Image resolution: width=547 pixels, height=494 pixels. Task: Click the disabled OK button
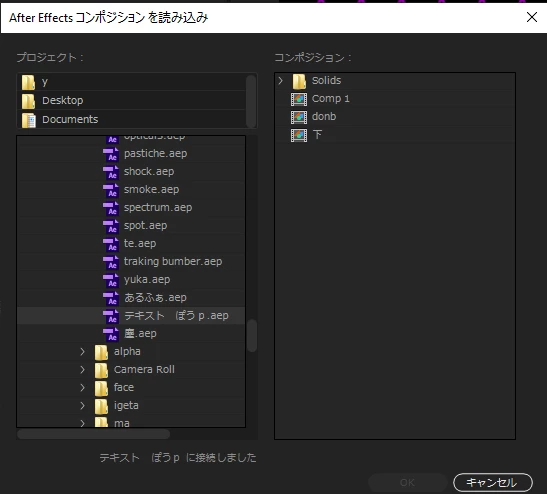pos(407,482)
